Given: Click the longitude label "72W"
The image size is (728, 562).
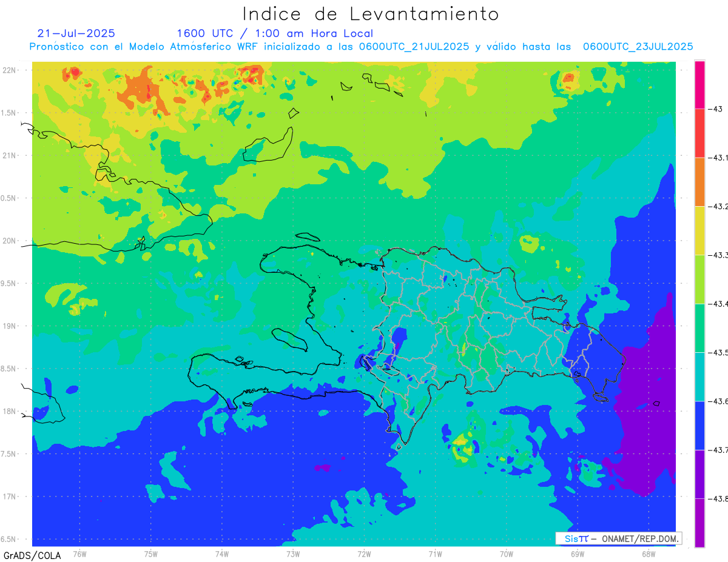Looking at the screenshot, I should tap(364, 554).
